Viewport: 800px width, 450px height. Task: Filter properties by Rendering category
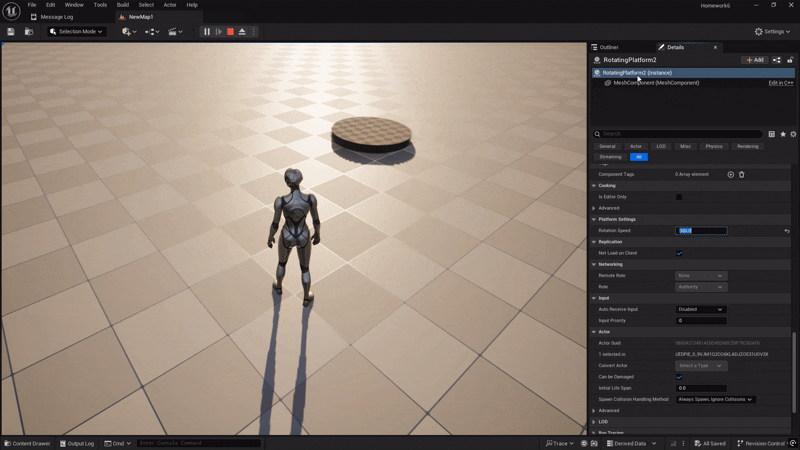[x=747, y=146]
